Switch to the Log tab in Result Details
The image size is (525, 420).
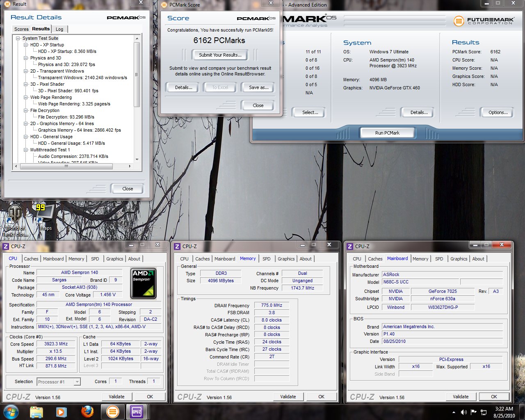59,29
